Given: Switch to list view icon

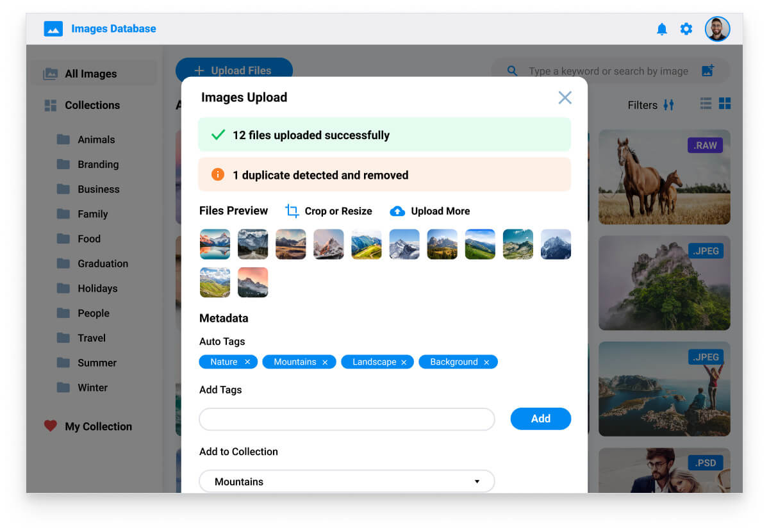Looking at the screenshot, I should [706, 104].
